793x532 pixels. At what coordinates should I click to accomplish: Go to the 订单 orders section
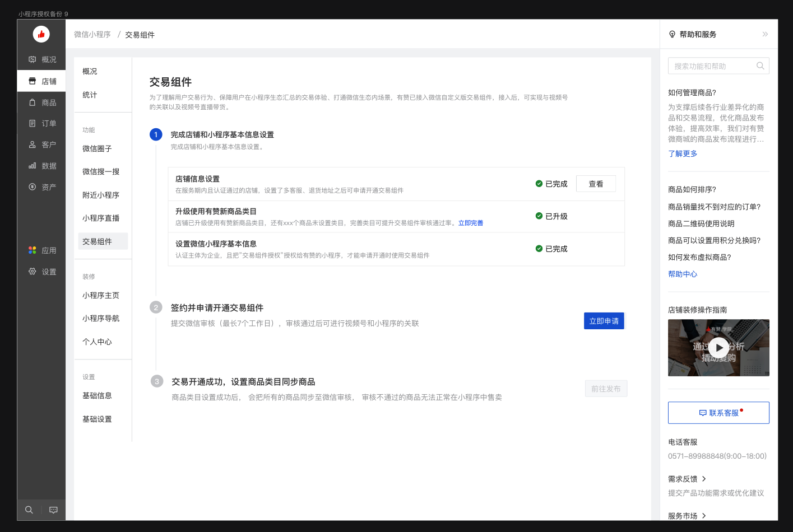pos(42,123)
